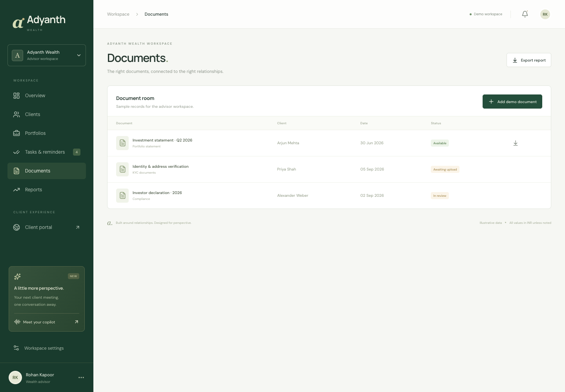Open the RK avatar in top bar
This screenshot has width=565, height=392.
coord(545,14)
